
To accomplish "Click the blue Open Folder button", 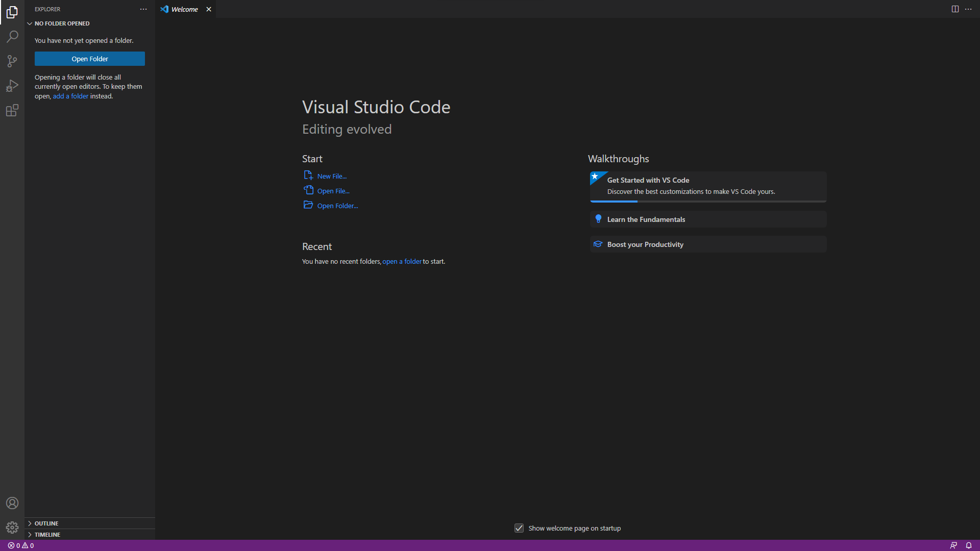I will (90, 59).
